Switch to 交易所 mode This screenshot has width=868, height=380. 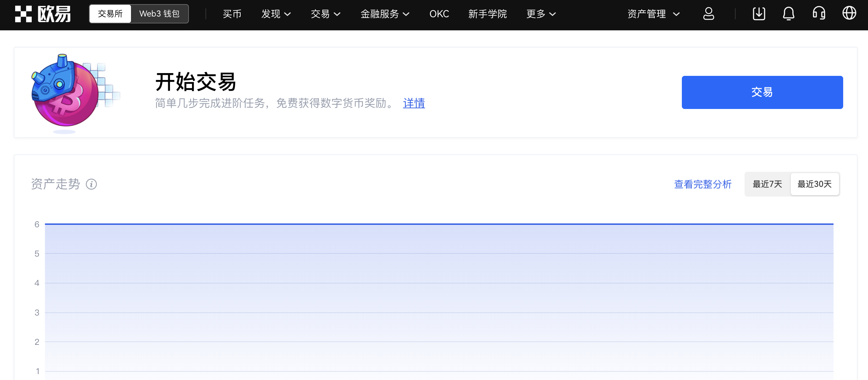click(110, 14)
